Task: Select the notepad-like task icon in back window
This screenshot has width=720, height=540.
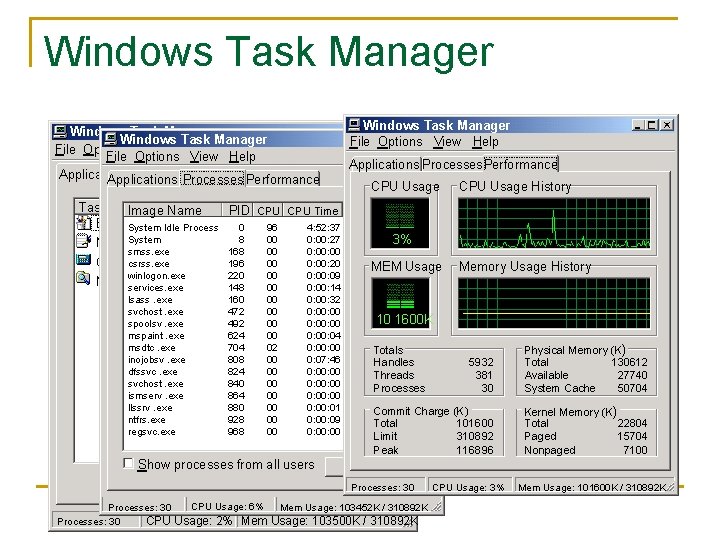Action: (x=83, y=241)
